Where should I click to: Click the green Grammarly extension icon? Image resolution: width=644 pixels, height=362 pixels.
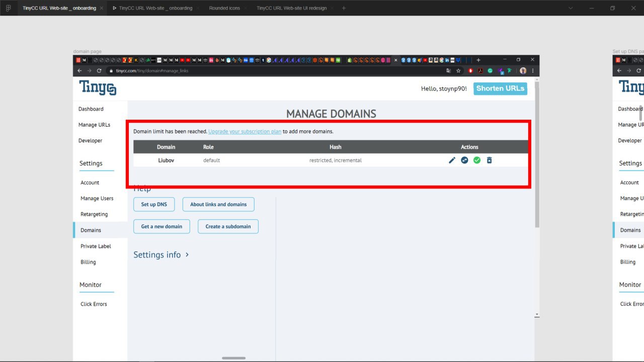[490, 71]
